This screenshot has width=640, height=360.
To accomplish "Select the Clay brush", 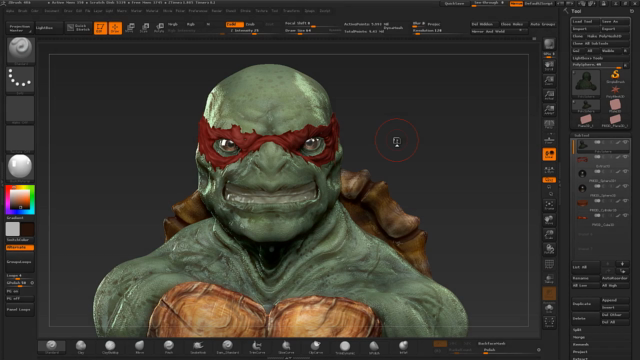I will [x=81, y=347].
